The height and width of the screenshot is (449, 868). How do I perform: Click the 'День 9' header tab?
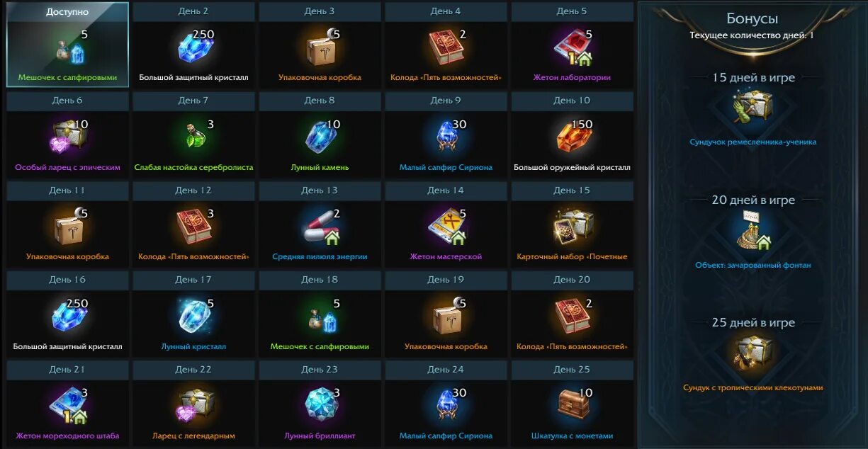tap(446, 101)
